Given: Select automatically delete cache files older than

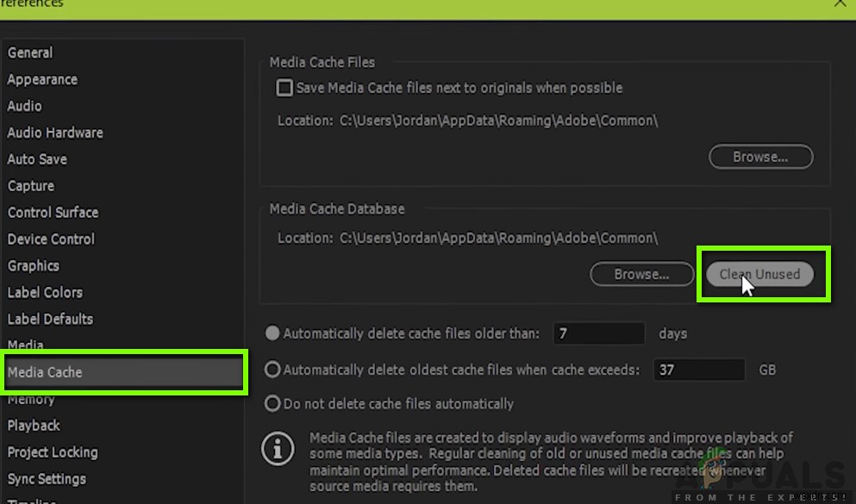Looking at the screenshot, I should tap(273, 333).
